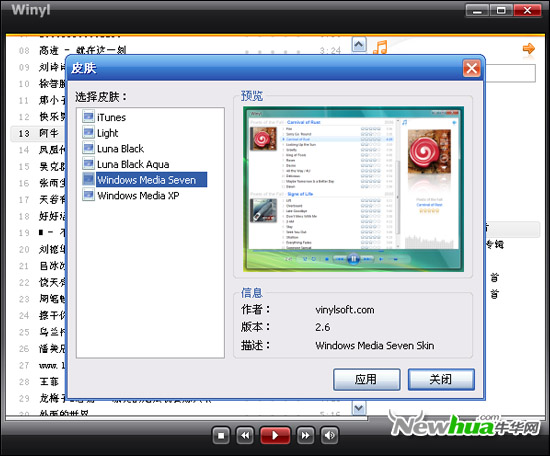Select track 21 in the playlist

(38, 266)
